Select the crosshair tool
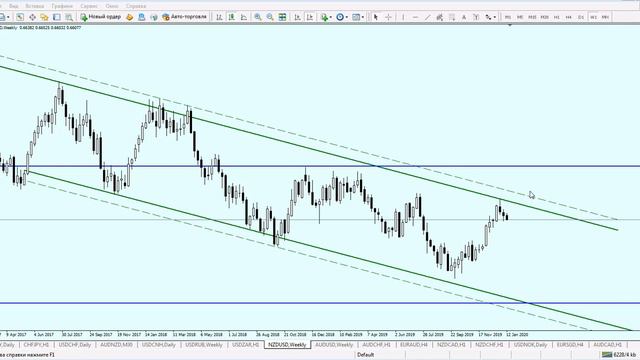Image resolution: width=640 pixels, height=360 pixels. coord(388,17)
